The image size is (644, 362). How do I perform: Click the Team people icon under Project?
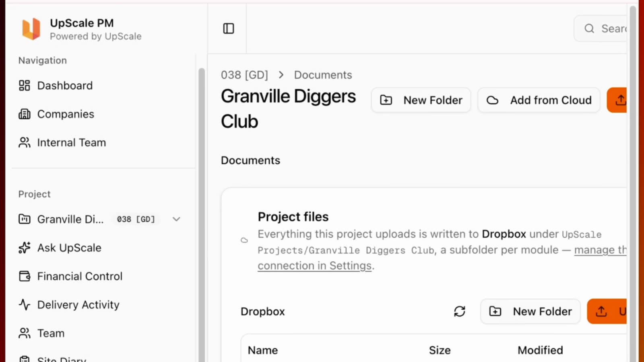pyautogui.click(x=25, y=333)
